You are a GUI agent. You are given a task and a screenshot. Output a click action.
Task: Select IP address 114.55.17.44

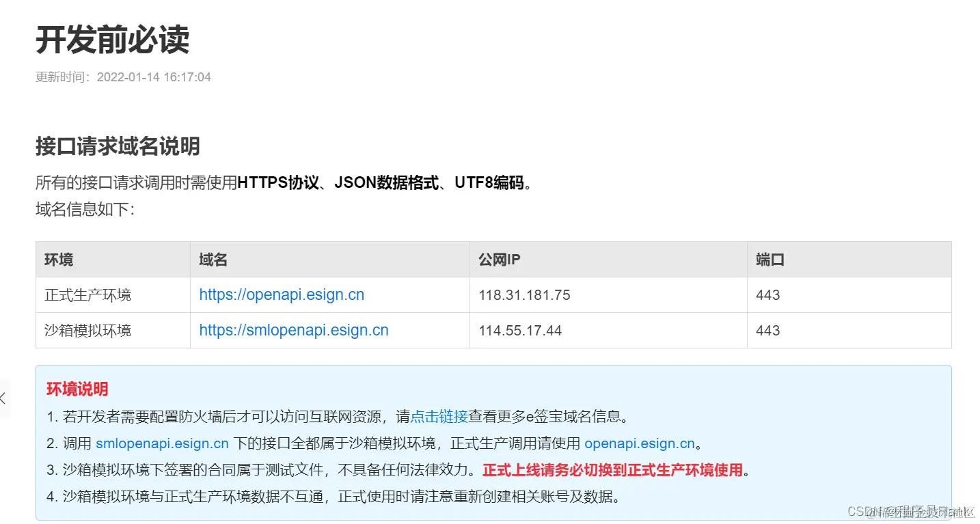(520, 331)
